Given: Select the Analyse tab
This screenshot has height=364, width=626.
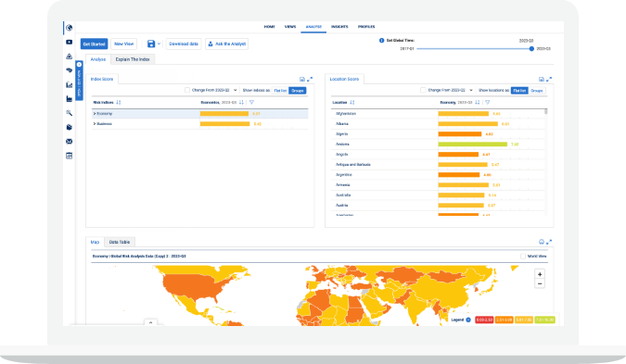Looking at the screenshot, I should pos(97,59).
